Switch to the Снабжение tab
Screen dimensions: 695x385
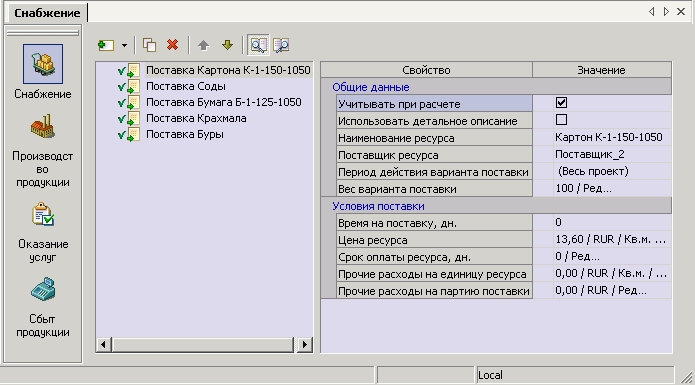[47, 13]
